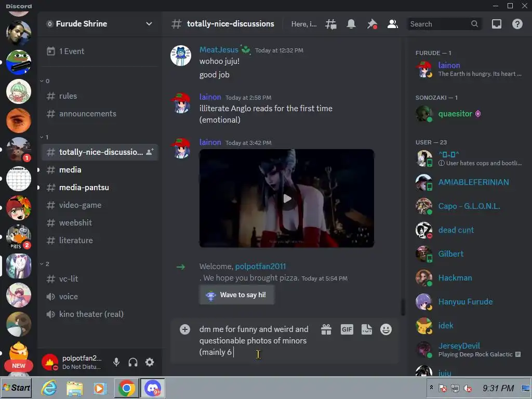Open Gilbert member profile

tap(469, 254)
